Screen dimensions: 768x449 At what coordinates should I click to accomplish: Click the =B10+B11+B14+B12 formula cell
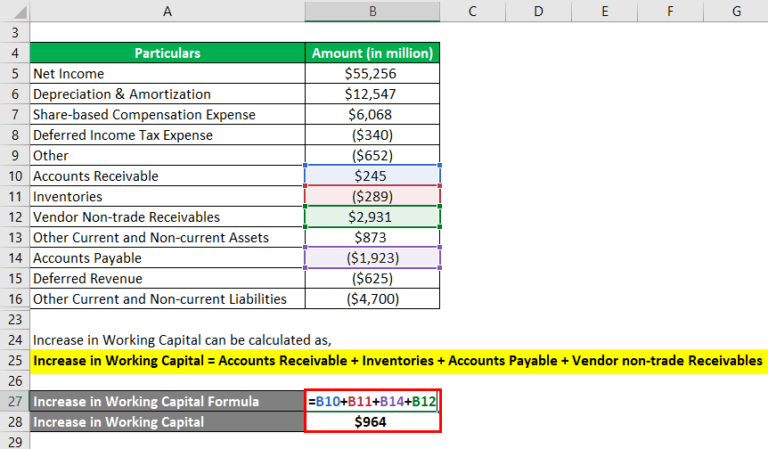[372, 401]
